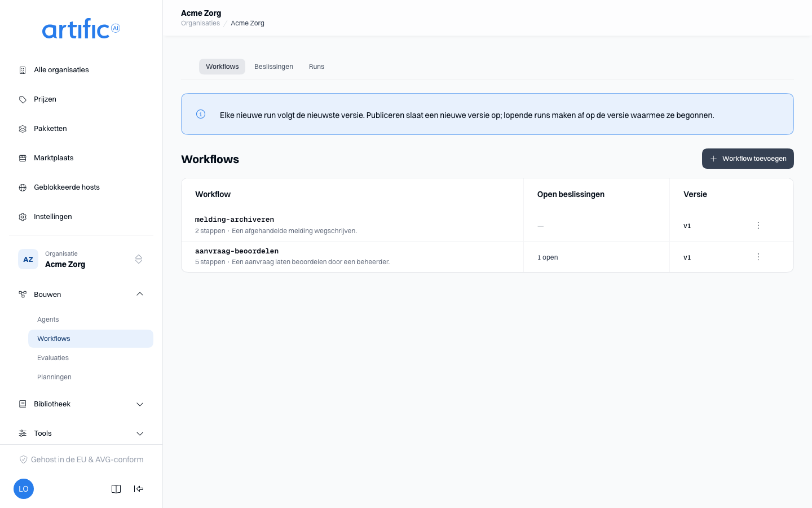This screenshot has height=508, width=812.
Task: Click 'Gehost in de EU & AVG-conform' text
Action: coord(87,459)
